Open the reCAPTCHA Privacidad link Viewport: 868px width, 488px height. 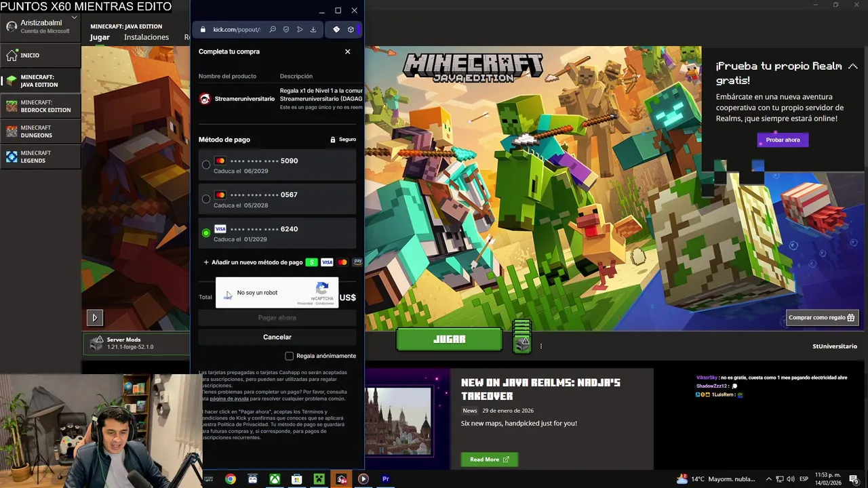(304, 304)
